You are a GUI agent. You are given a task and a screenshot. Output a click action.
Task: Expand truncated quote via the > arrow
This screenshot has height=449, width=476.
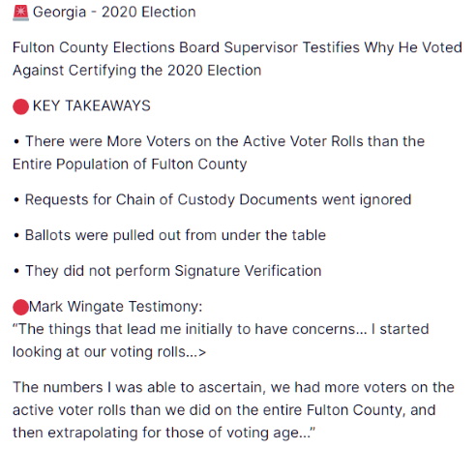[202, 352]
